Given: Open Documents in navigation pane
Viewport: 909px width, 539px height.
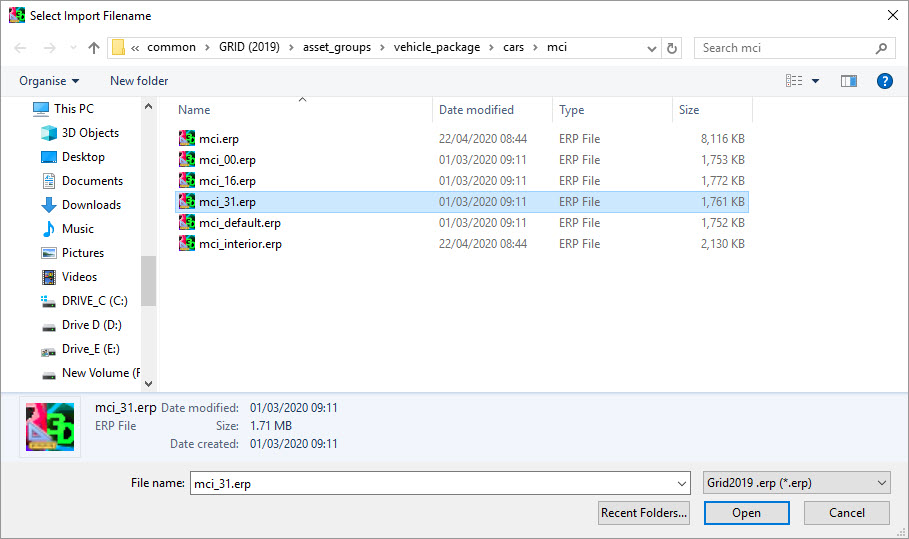Looking at the screenshot, I should coord(92,181).
